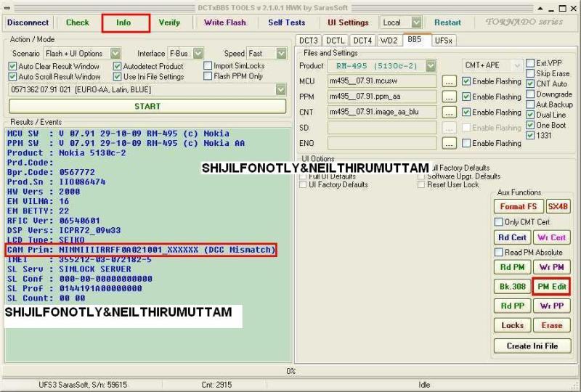Check UI Factory Defaults
Screen dimensions: 581x392
tap(303, 184)
